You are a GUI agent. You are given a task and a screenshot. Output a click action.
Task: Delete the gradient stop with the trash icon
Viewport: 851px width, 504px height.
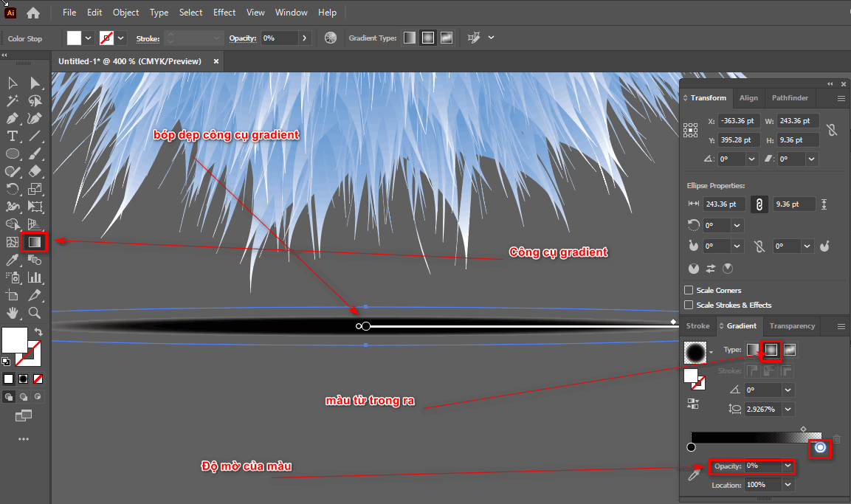pyautogui.click(x=836, y=439)
